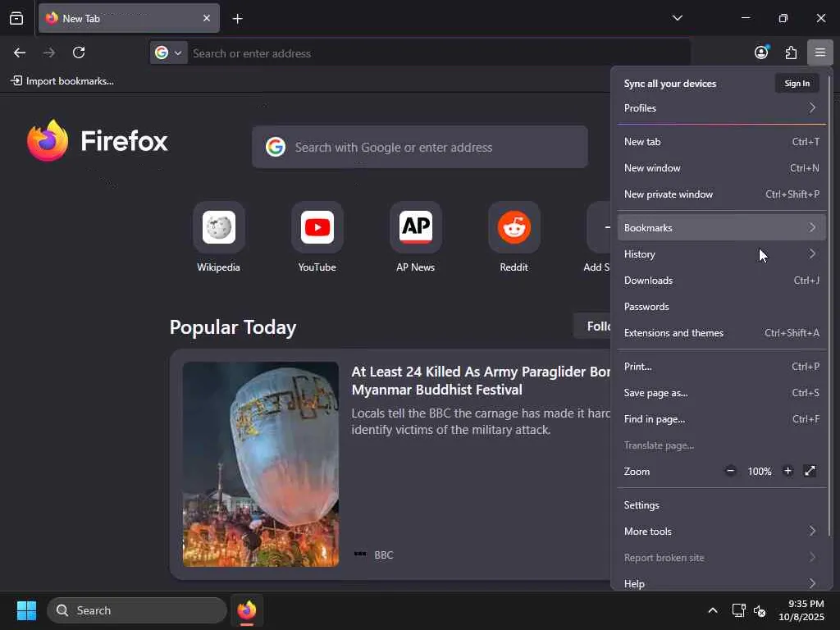Choose New tab from the menu

pos(721,141)
